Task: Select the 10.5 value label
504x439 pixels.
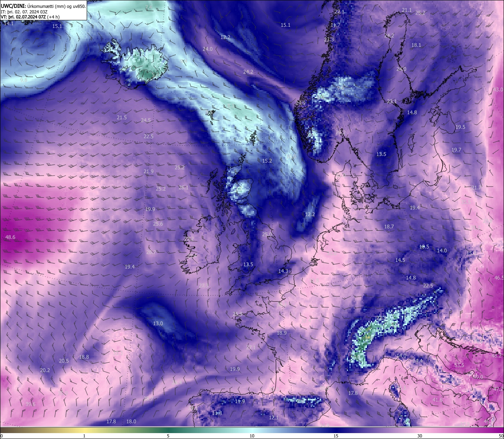Action: tap(424, 246)
